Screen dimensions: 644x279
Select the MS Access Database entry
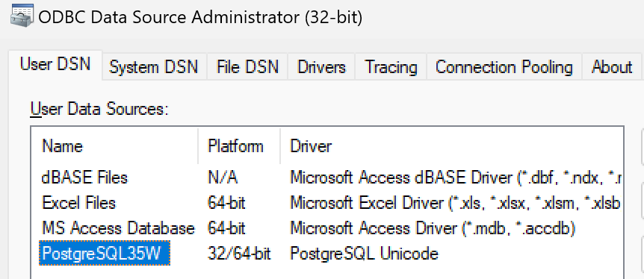[118, 228]
